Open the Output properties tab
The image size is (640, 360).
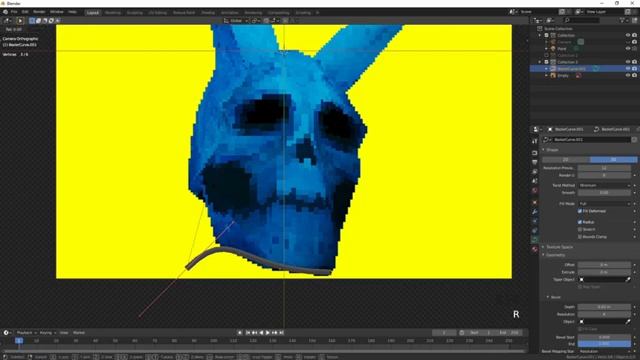pos(535,162)
